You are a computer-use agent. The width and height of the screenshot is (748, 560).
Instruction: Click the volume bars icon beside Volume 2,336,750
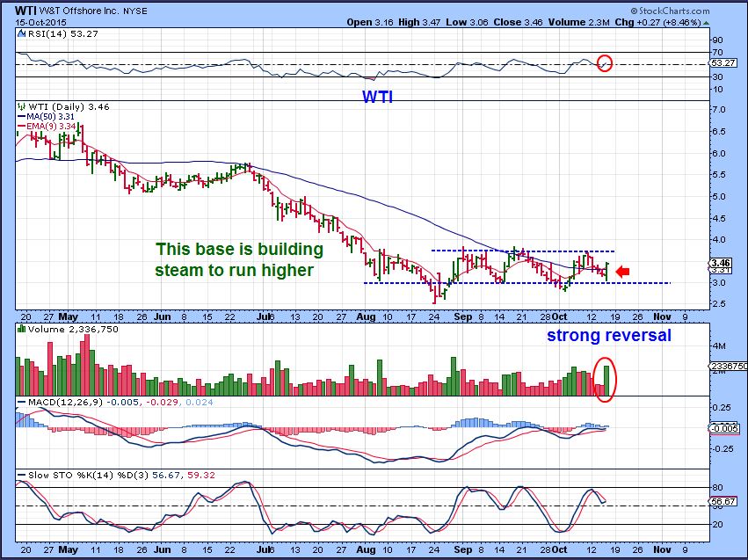point(21,329)
